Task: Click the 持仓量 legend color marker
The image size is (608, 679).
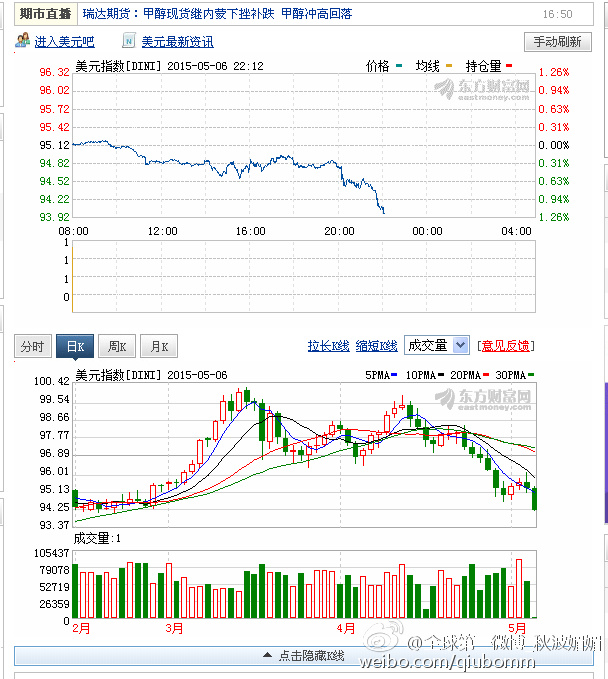Action: click(509, 66)
